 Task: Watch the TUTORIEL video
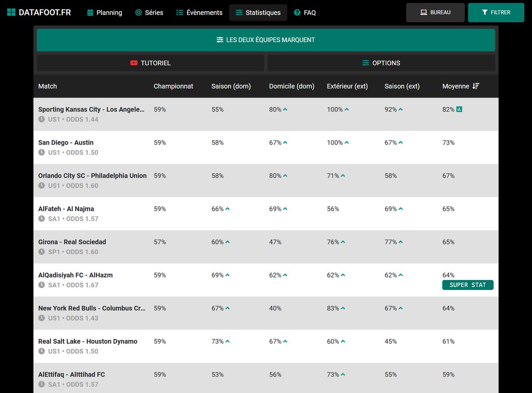click(x=150, y=63)
